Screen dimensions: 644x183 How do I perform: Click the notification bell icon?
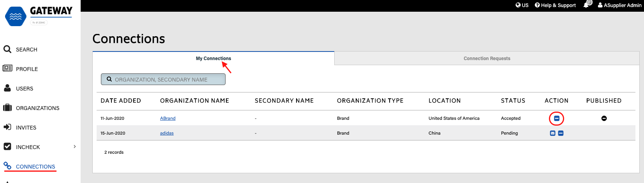click(586, 5)
